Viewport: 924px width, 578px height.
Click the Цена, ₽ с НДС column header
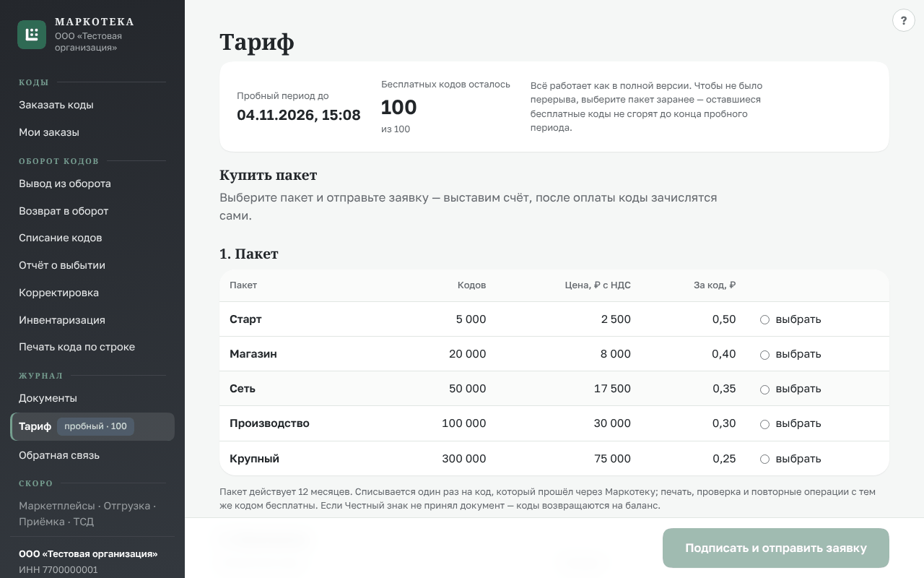pos(598,285)
